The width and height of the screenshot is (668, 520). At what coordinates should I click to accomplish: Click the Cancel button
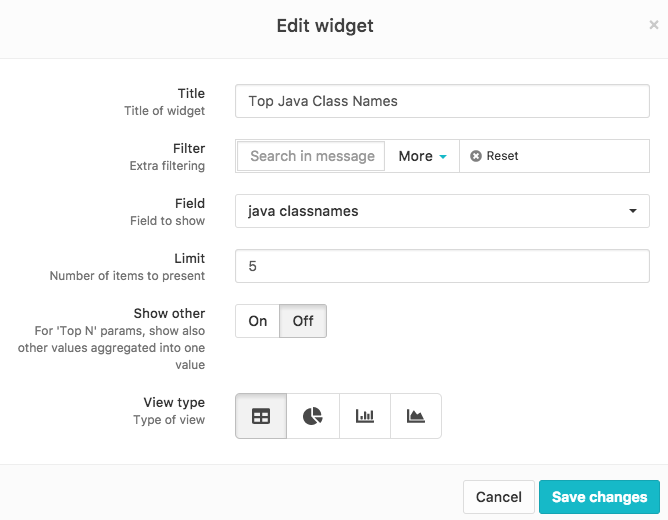point(498,497)
